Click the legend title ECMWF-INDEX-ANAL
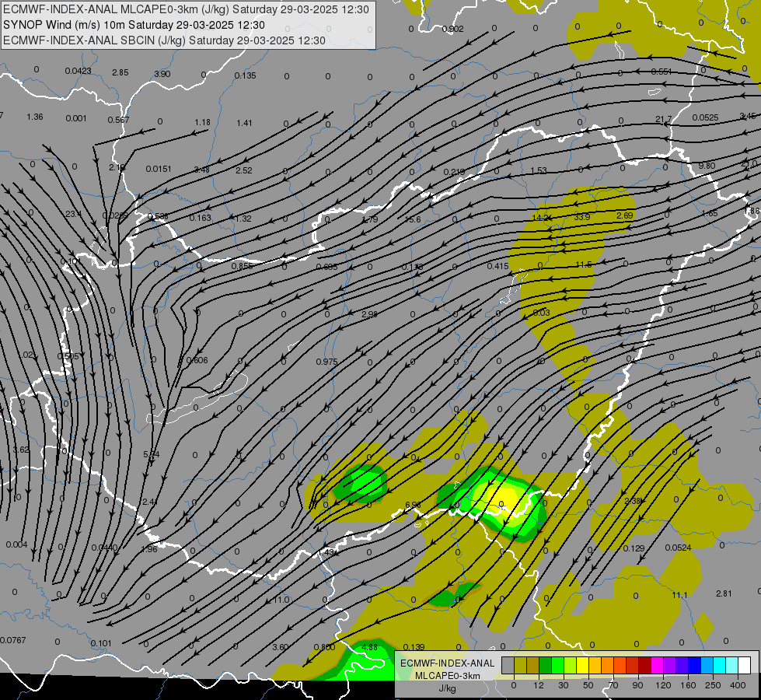761x700 pixels. pos(447,663)
